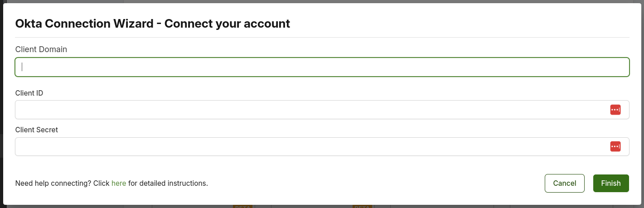Click the 'Client Domain' field label

(41, 49)
